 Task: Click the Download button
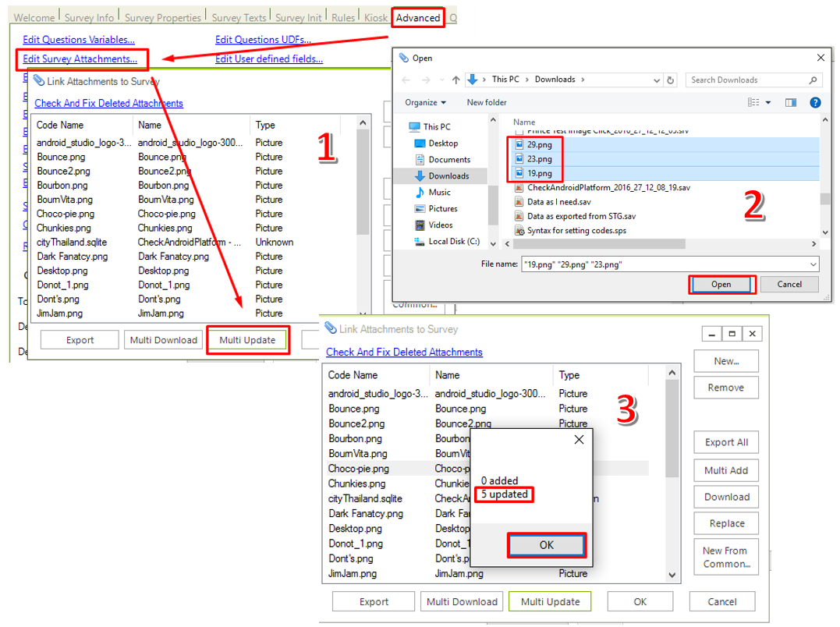pos(726,497)
